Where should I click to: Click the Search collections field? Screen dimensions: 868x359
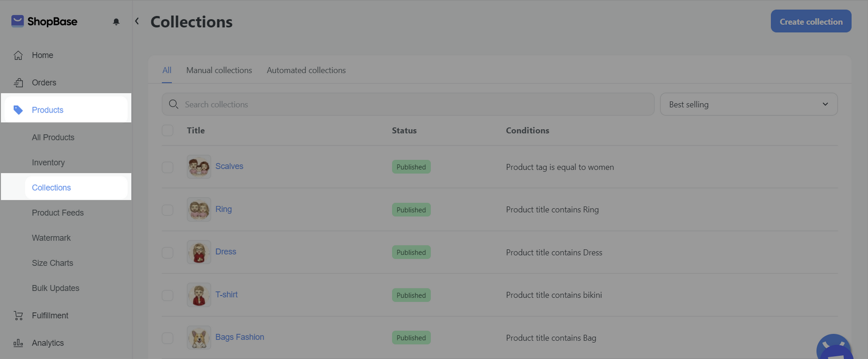pyautogui.click(x=408, y=104)
